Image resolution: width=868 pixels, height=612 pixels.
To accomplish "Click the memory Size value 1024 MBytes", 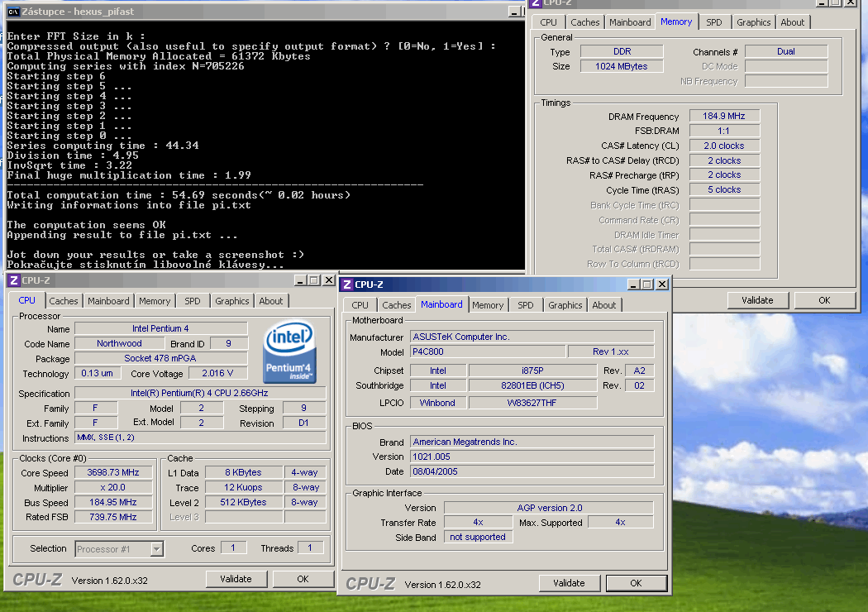I will [622, 66].
